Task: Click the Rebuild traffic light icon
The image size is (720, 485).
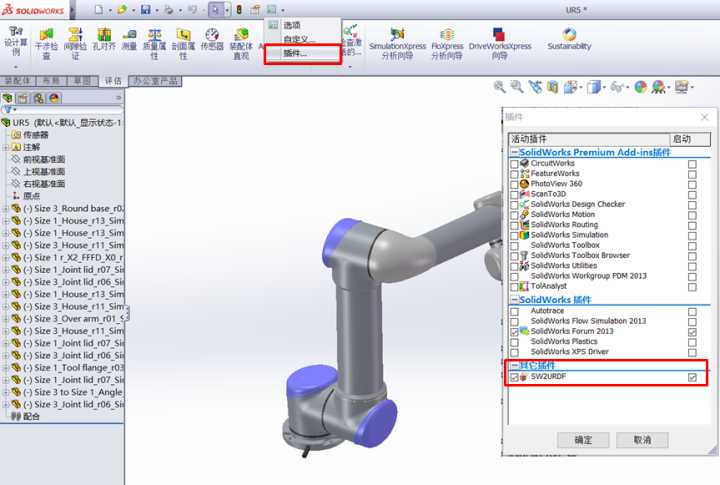Action: point(239,9)
